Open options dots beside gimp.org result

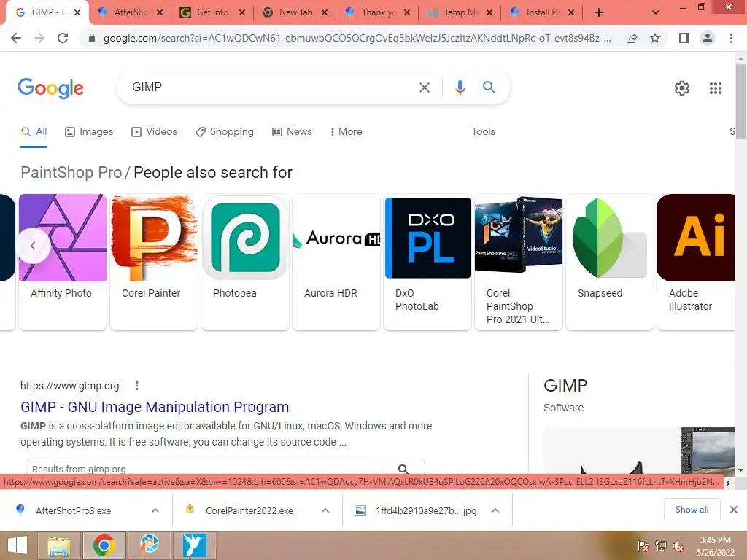[137, 386]
